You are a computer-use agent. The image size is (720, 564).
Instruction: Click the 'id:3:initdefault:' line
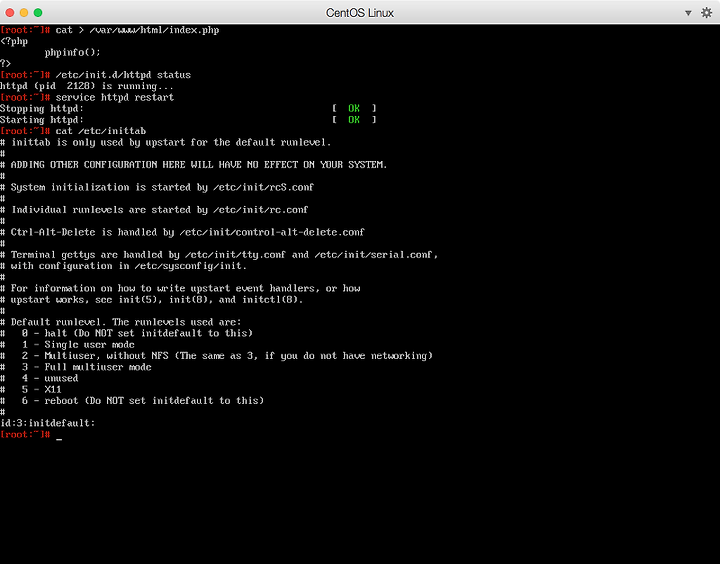(47, 423)
